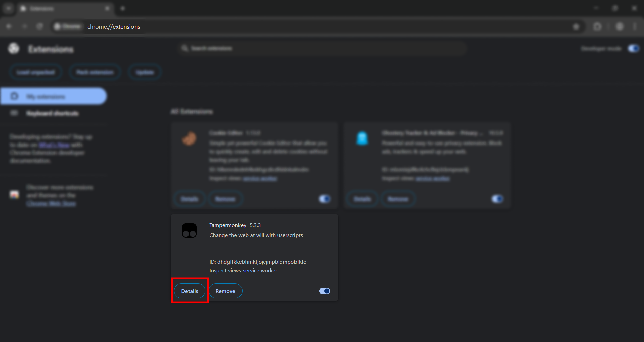Go back with the browser back arrow
Viewport: 644px width, 342px height.
(9, 26)
